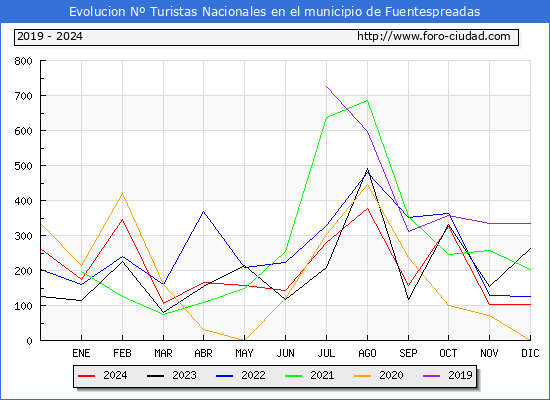This screenshot has width=550, height=400.
Task: Click the NOV month axis label
Action: [x=489, y=353]
